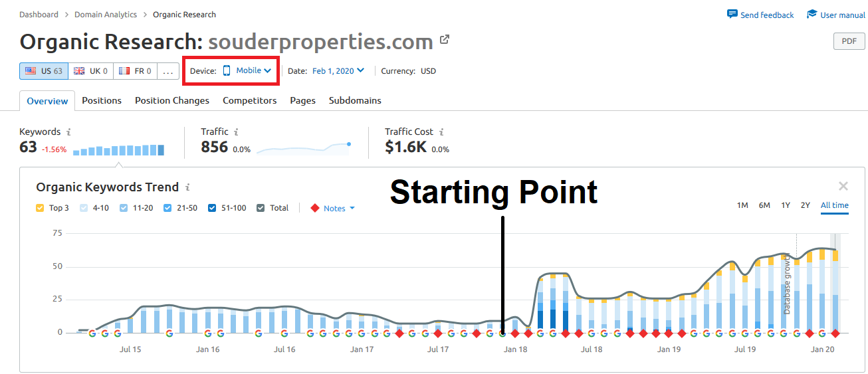868x374 pixels.
Task: Switch to the Competitors tab
Action: (250, 100)
